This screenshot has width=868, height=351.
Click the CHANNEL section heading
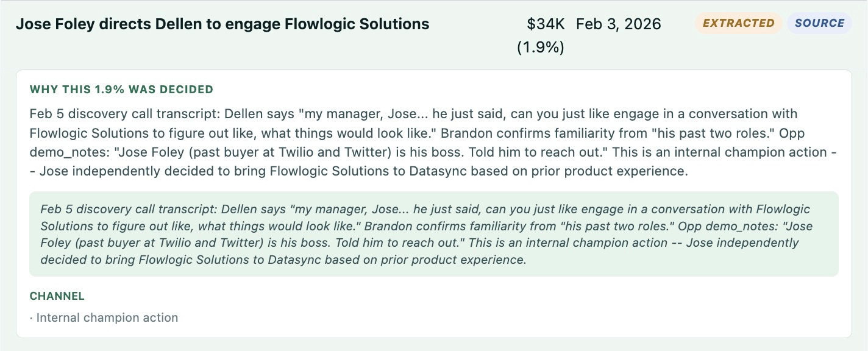(57, 296)
